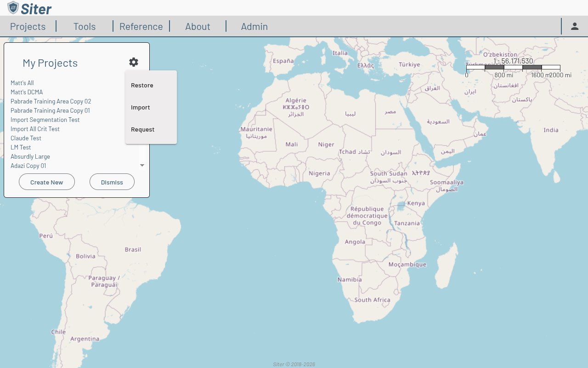
Task: Open the Reference menu
Action: click(141, 27)
